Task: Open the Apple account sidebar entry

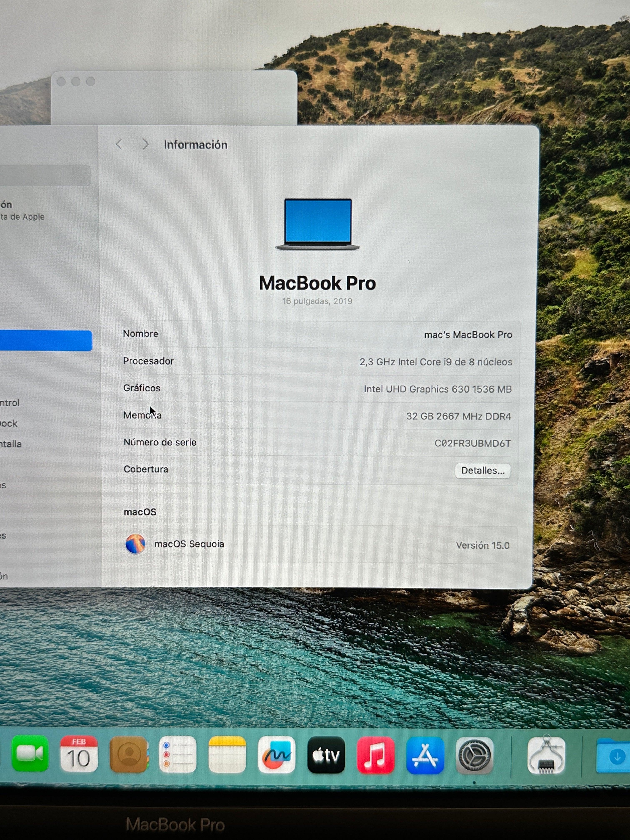Action: pyautogui.click(x=23, y=210)
